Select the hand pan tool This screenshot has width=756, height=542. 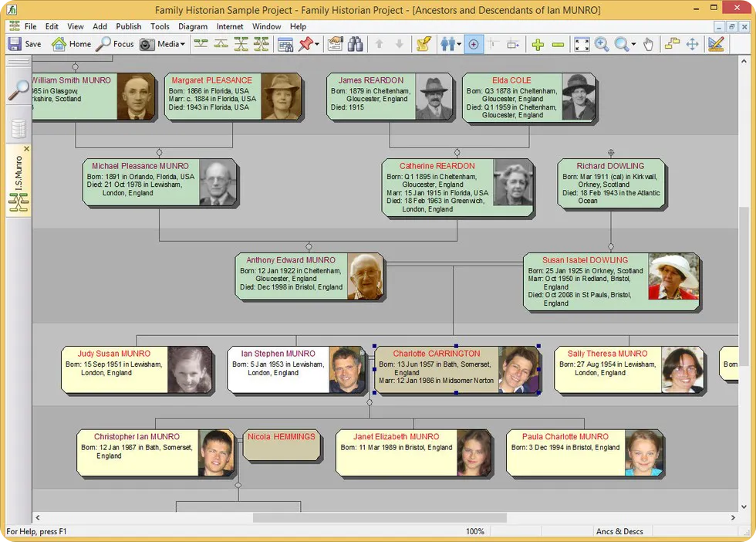(x=646, y=44)
